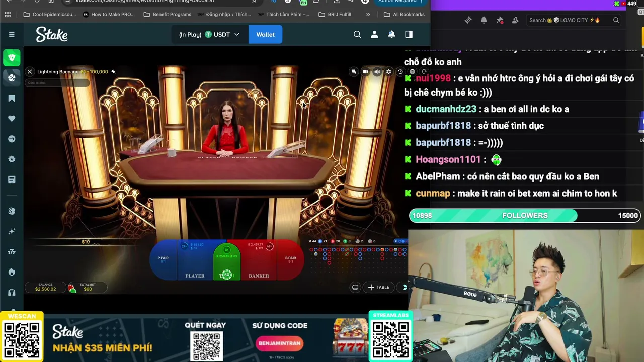Mute the game sound
644x362 pixels.
[x=377, y=72]
